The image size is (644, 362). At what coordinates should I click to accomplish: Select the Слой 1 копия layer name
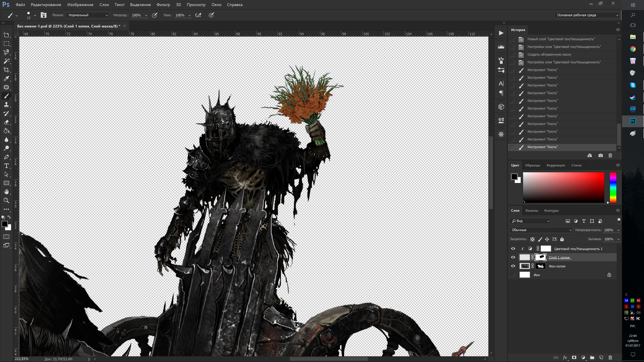pyautogui.click(x=559, y=257)
